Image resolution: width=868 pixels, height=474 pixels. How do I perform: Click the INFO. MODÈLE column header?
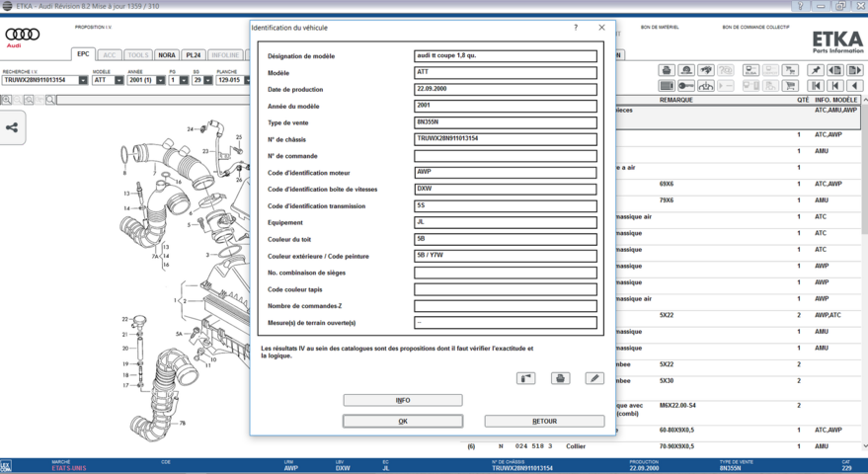tap(835, 100)
